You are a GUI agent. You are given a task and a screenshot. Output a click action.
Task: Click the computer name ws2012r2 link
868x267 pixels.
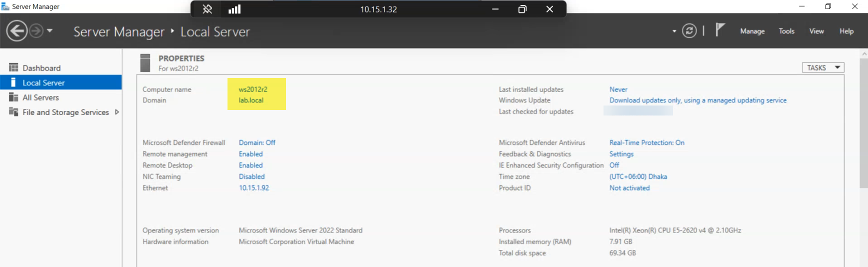253,89
